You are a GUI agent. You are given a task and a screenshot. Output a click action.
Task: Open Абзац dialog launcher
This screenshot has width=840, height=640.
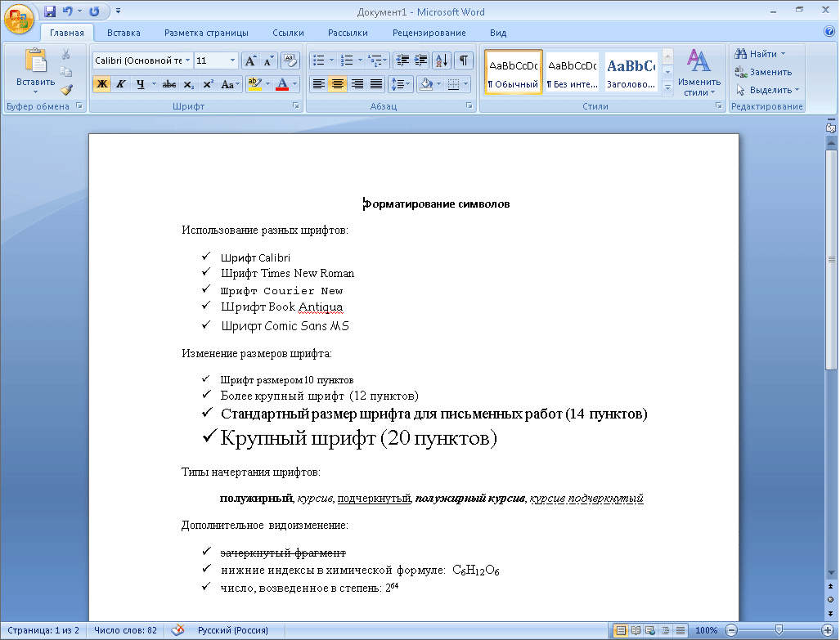pyautogui.click(x=469, y=106)
